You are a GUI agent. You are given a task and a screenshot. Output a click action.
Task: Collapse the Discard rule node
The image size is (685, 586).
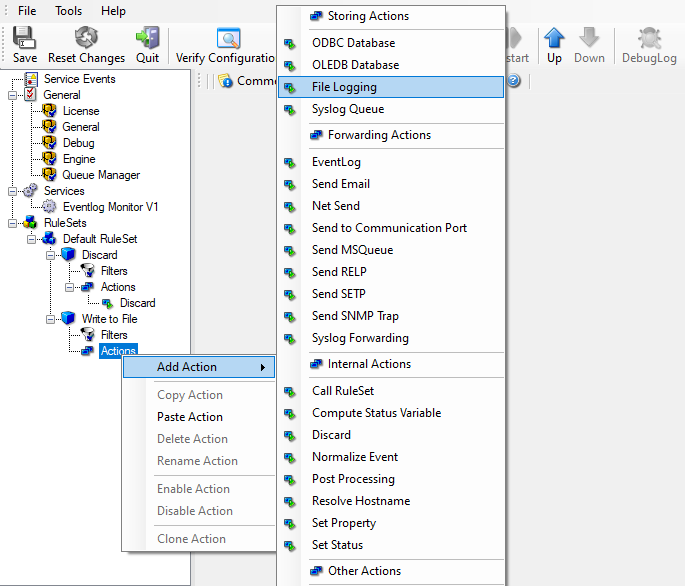[x=50, y=255]
